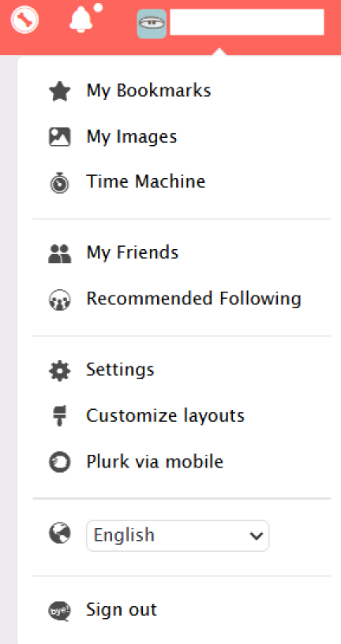The width and height of the screenshot is (341, 644).
Task: Click the star icon beside My Bookmarks
Action: (x=60, y=91)
